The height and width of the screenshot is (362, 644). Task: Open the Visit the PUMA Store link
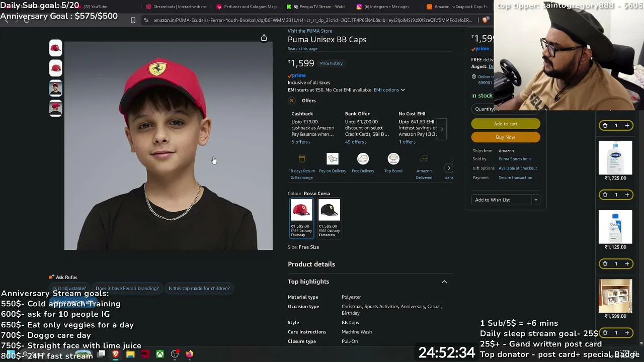310,31
